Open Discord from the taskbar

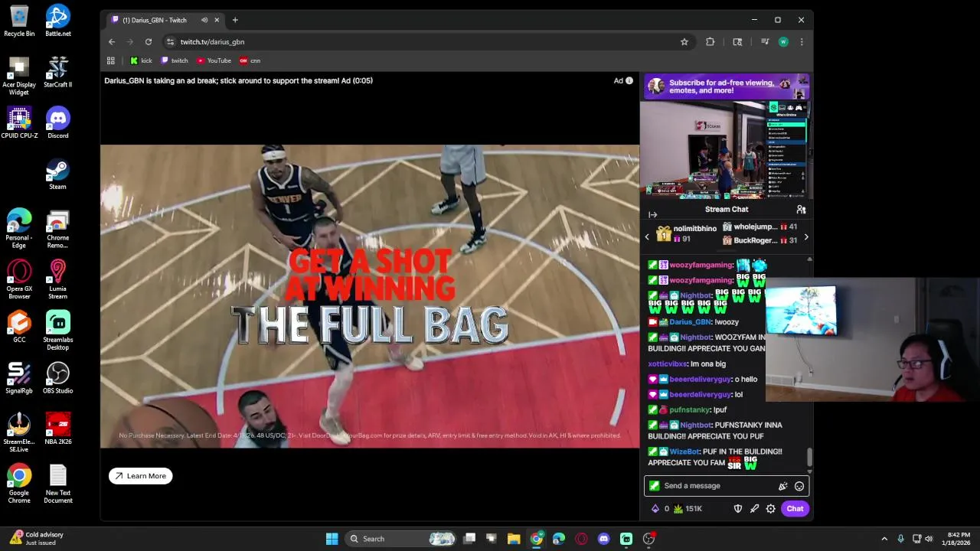tap(603, 539)
